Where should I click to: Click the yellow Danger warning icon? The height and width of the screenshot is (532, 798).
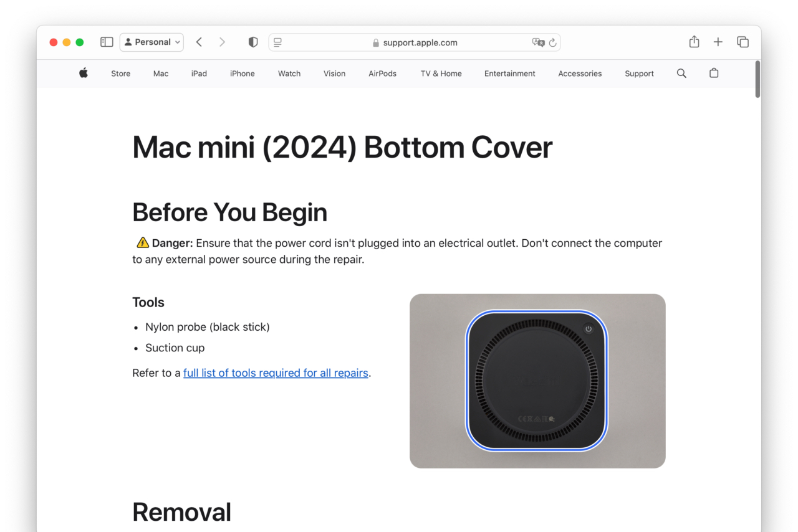(143, 242)
